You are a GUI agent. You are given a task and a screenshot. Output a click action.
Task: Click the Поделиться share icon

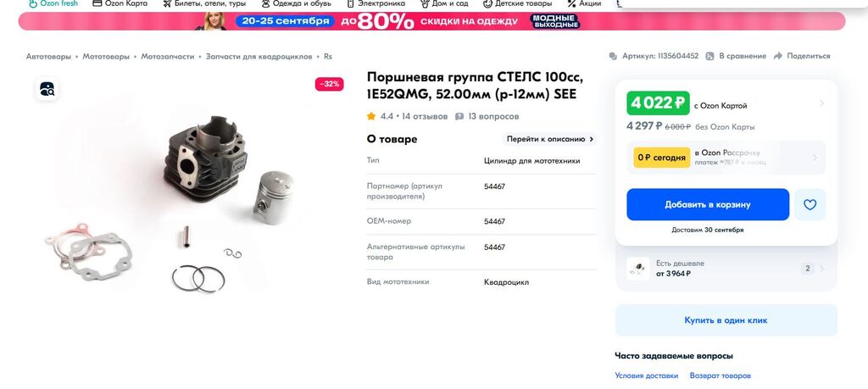[778, 56]
